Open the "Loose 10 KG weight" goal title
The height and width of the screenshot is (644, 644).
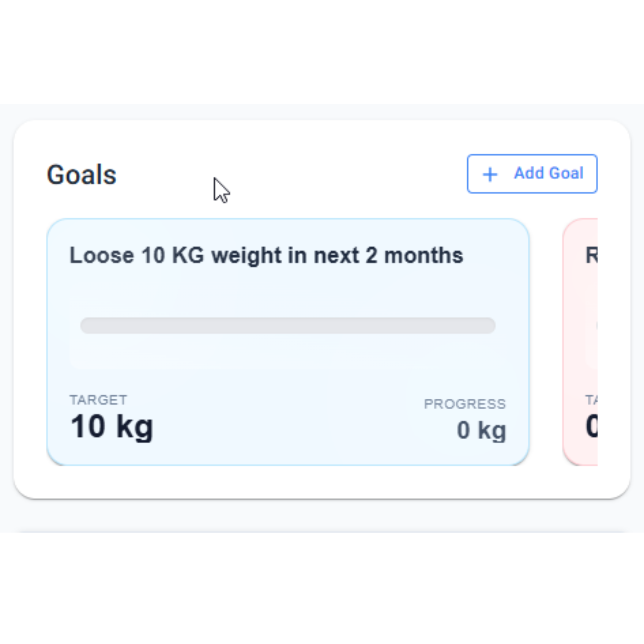[266, 256]
